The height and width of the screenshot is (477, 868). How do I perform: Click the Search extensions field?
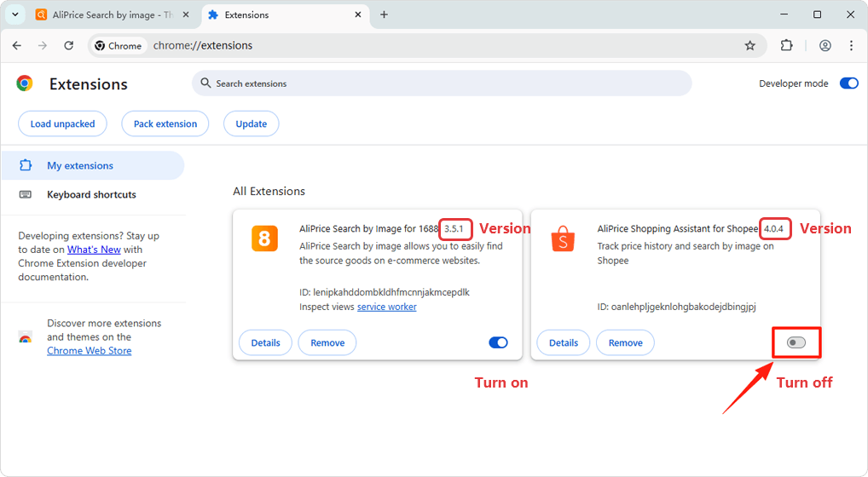pos(442,83)
